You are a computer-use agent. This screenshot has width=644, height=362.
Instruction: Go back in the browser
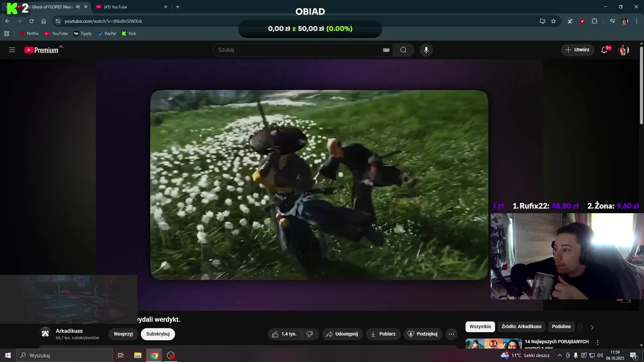[x=7, y=21]
